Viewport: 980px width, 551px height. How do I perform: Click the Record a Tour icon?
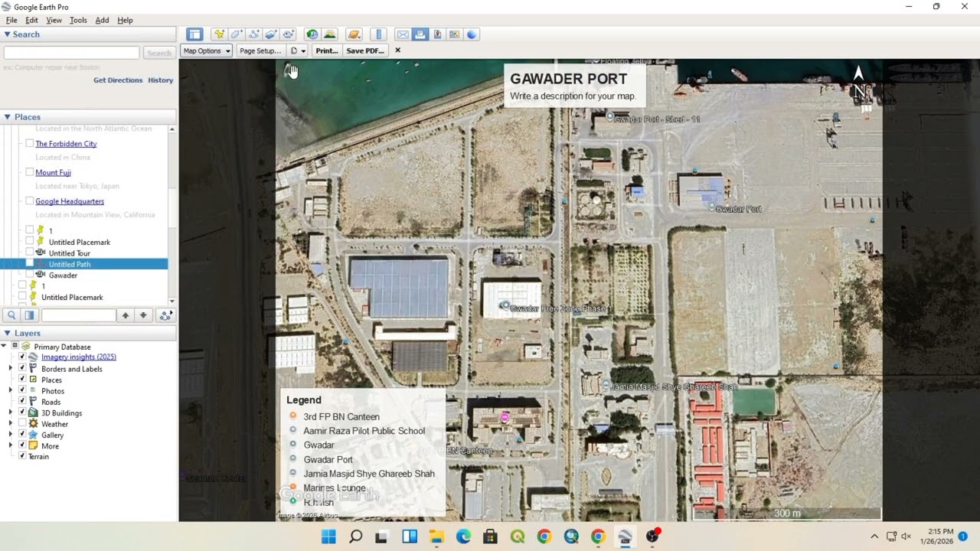tap(288, 34)
